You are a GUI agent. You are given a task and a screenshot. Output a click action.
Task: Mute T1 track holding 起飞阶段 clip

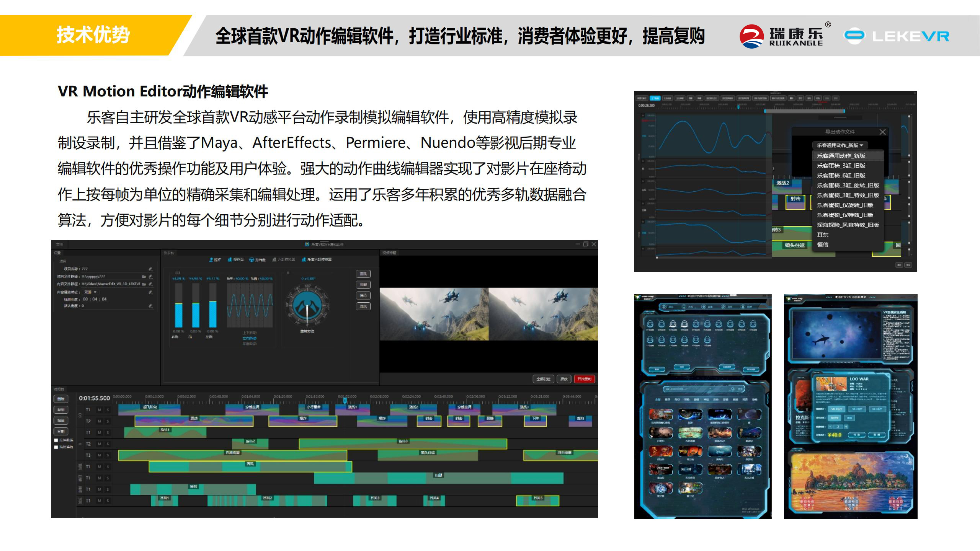click(100, 410)
